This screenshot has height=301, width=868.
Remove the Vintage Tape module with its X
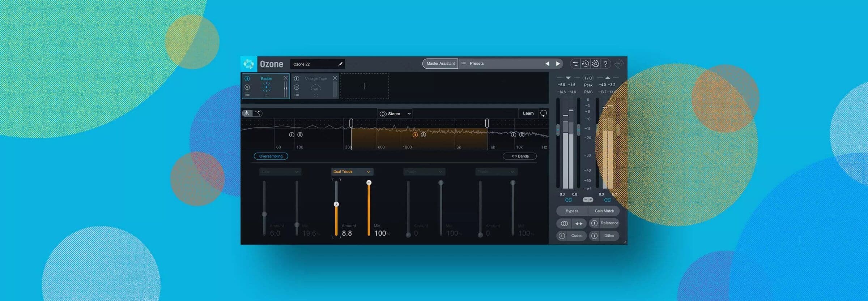tap(335, 78)
